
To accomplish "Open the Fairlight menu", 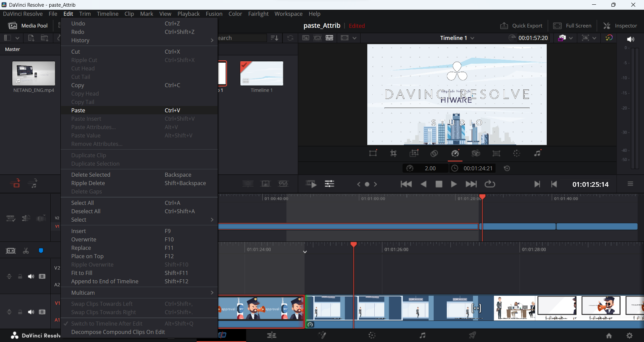I will click(258, 14).
